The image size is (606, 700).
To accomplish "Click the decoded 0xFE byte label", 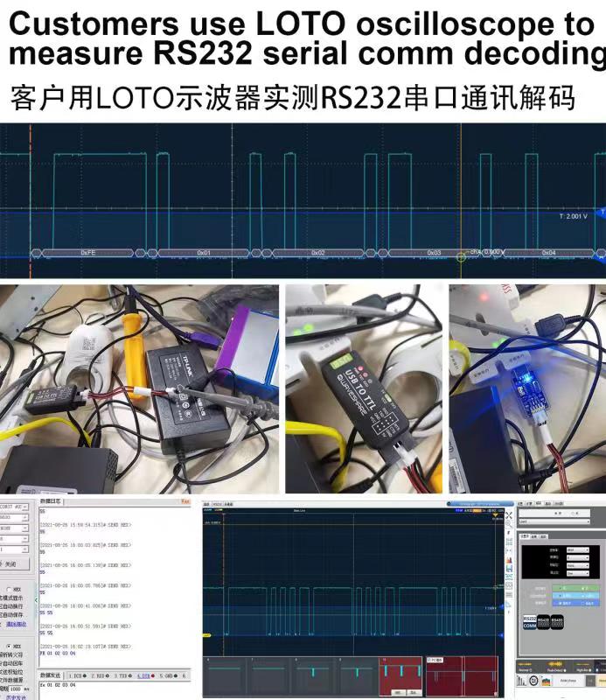I will point(88,253).
